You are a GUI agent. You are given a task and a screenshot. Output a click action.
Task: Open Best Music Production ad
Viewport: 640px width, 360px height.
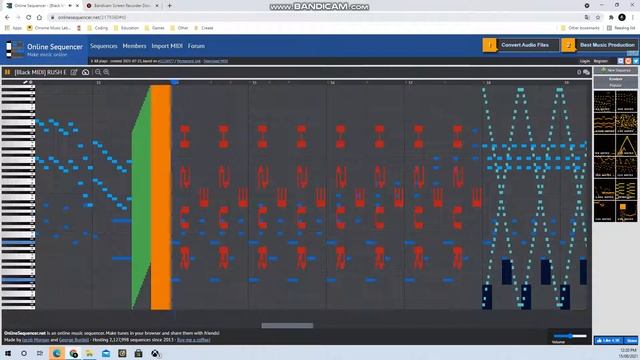click(x=599, y=45)
